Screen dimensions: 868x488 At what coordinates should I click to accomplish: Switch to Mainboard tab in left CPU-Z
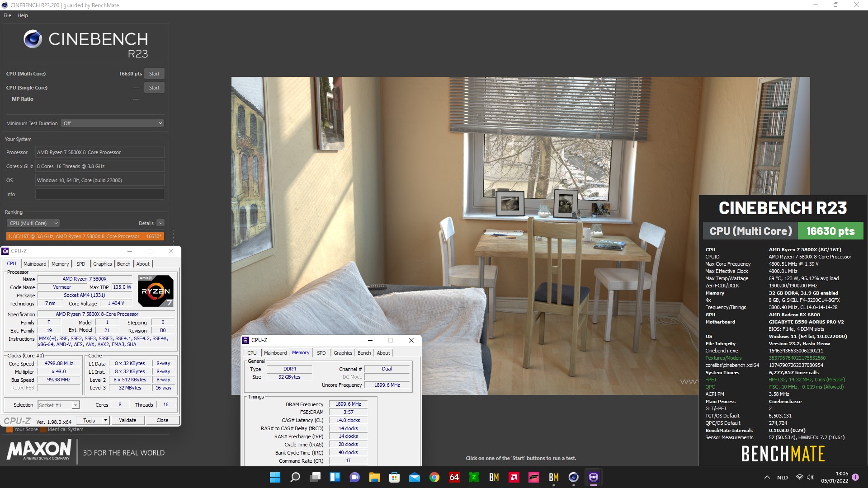(35, 264)
